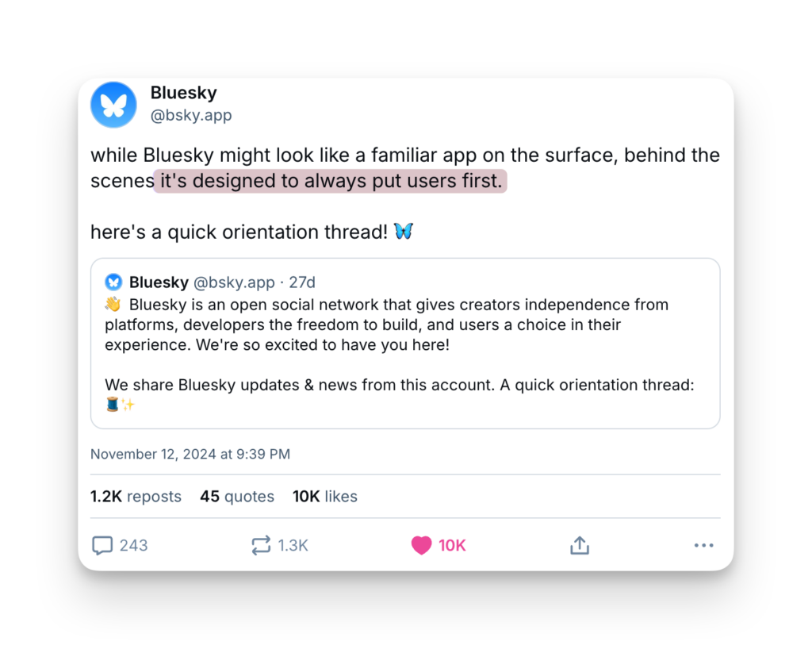Screen dimensions: 812x649
Task: Click the 1.3K repost count
Action: 293,546
